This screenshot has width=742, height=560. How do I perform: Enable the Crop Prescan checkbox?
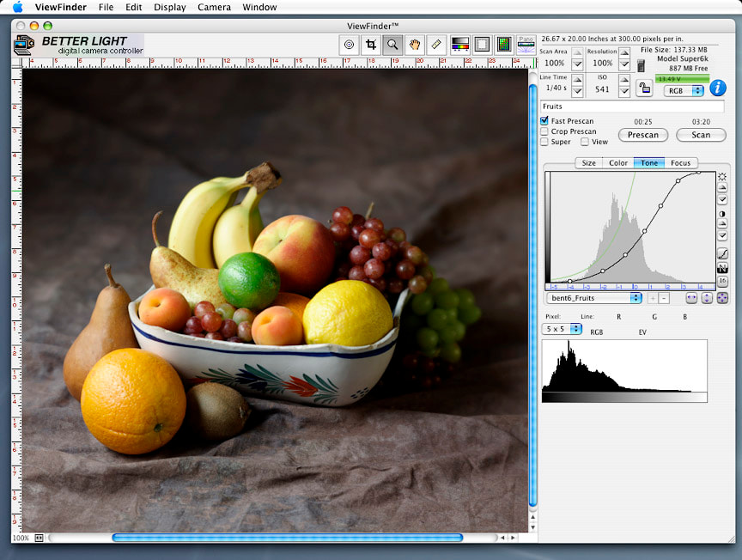coord(544,131)
